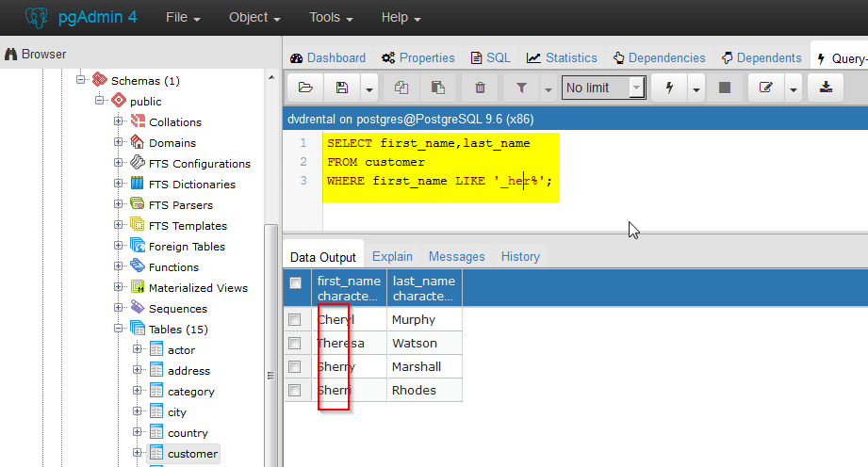Click the Save floppy disk icon
The width and height of the screenshot is (868, 467).
[342, 88]
